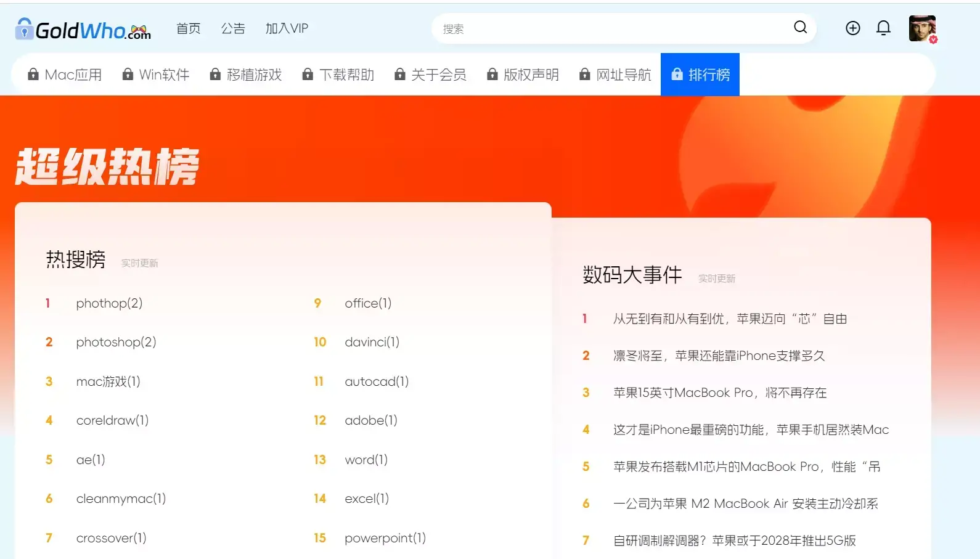Go to the 下载帮助 menu item

click(x=346, y=75)
